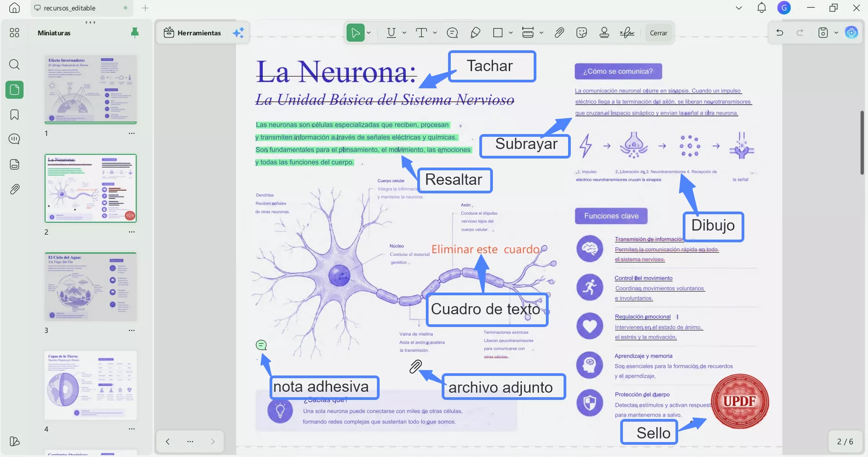Click the '¿Cómo se comunica?' heading
Screen dimensions: 868x457
point(618,71)
